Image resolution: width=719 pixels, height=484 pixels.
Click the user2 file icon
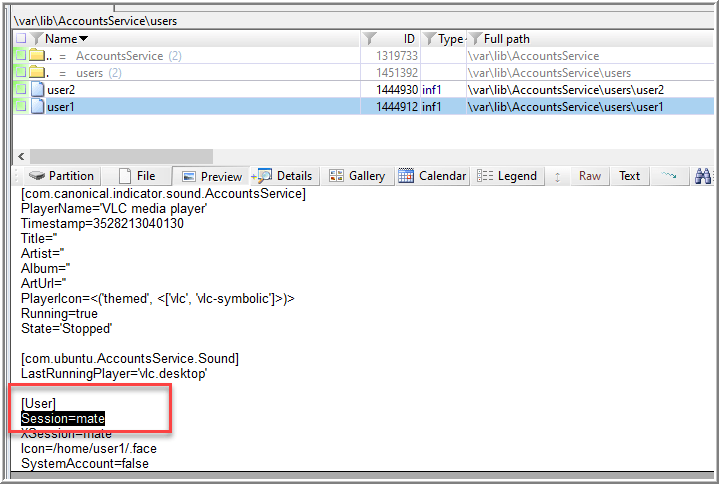pyautogui.click(x=37, y=90)
